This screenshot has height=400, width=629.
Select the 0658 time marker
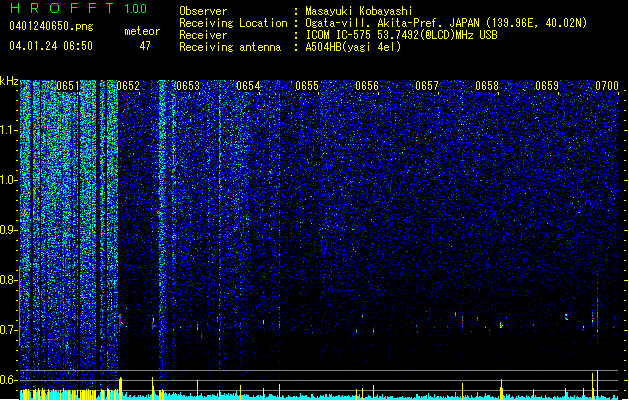click(x=487, y=86)
